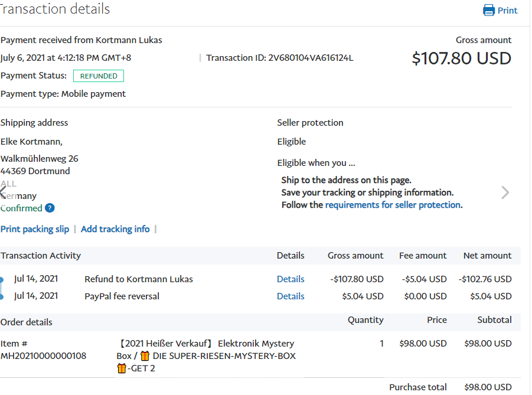This screenshot has height=395, width=532.
Task: Open the Print link
Action: [507, 11]
